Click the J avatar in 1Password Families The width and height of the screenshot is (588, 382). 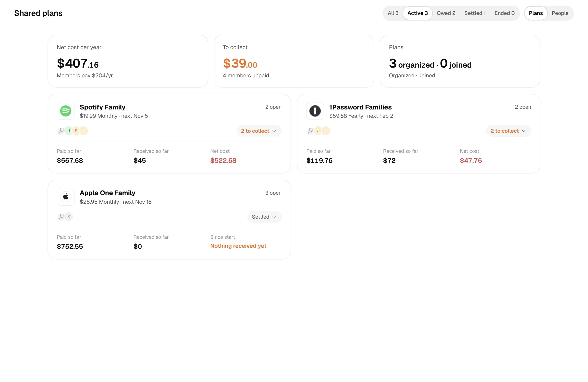tap(318, 131)
